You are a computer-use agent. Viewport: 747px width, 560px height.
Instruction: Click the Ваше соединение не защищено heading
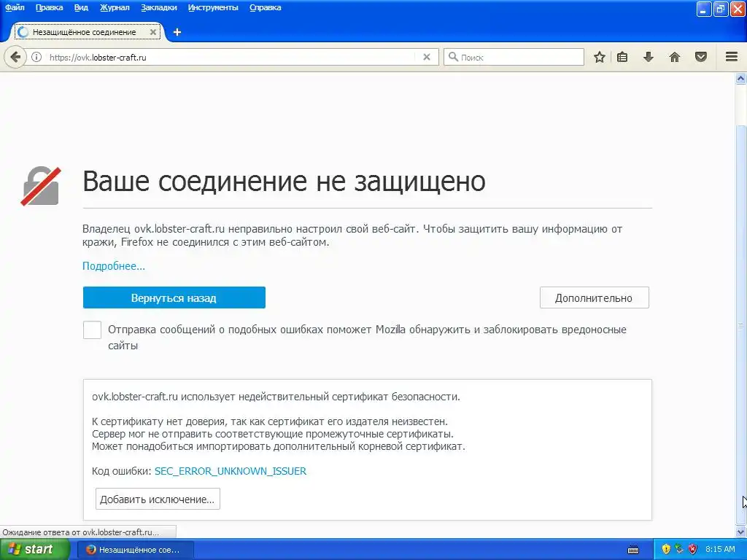coord(284,182)
